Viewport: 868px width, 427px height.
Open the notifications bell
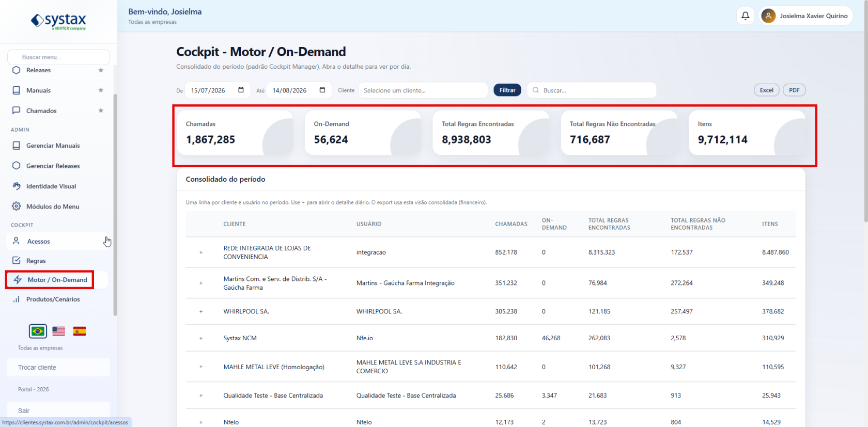(746, 16)
